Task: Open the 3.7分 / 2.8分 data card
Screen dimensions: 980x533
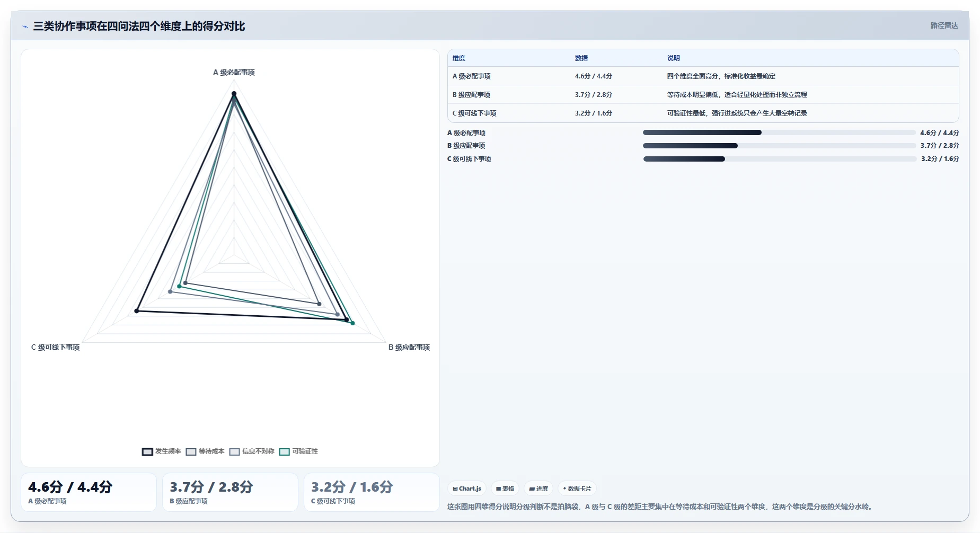Action: (230, 492)
